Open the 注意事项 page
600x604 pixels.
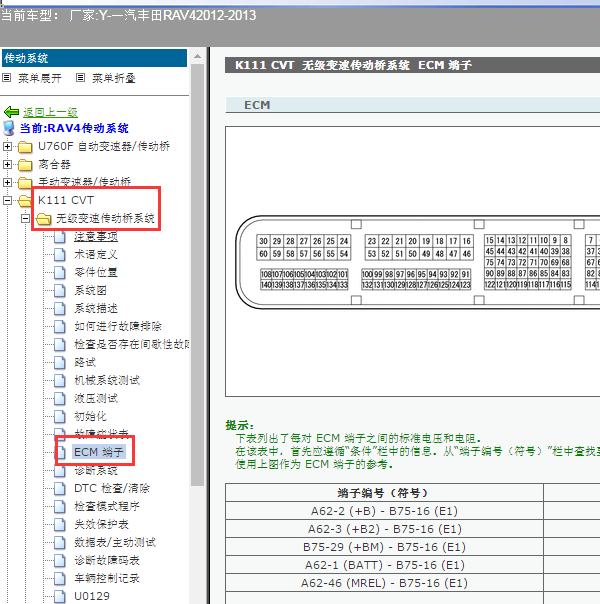tap(96, 237)
